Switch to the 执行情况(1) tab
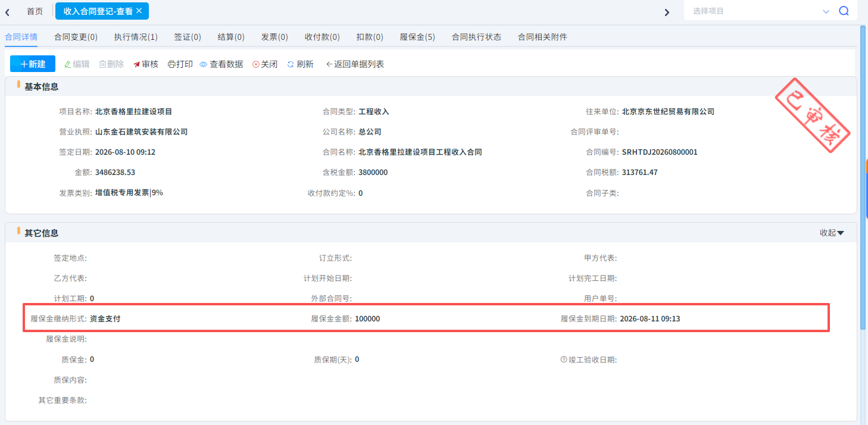This screenshot has height=425, width=868. coord(136,37)
